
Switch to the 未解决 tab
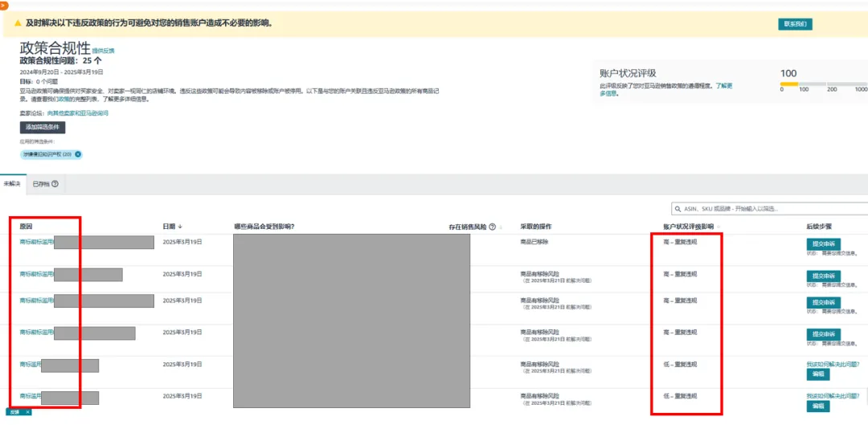[12, 184]
